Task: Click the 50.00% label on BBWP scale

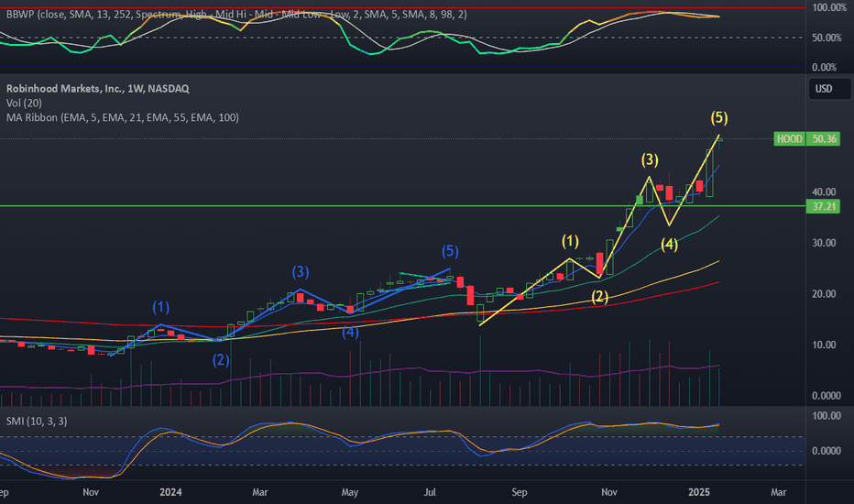Action: pos(827,38)
